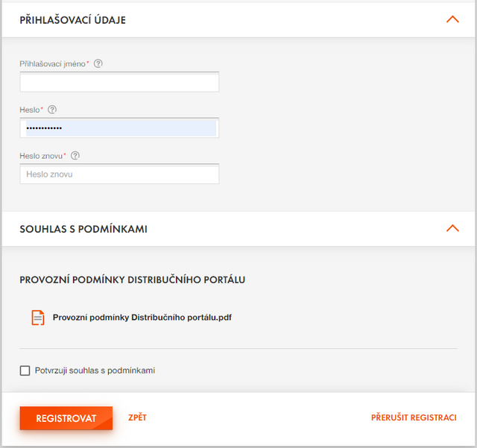Click the help icon beside the Heslo label
This screenshot has height=448, width=477.
tap(52, 110)
